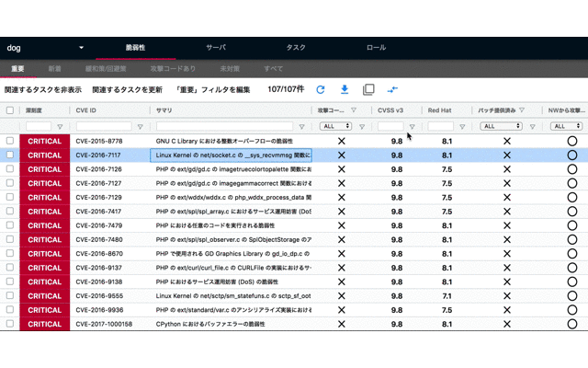The width and height of the screenshot is (588, 368).
Task: Click funnel icon beside Red Hat filter box
Action: tap(462, 127)
